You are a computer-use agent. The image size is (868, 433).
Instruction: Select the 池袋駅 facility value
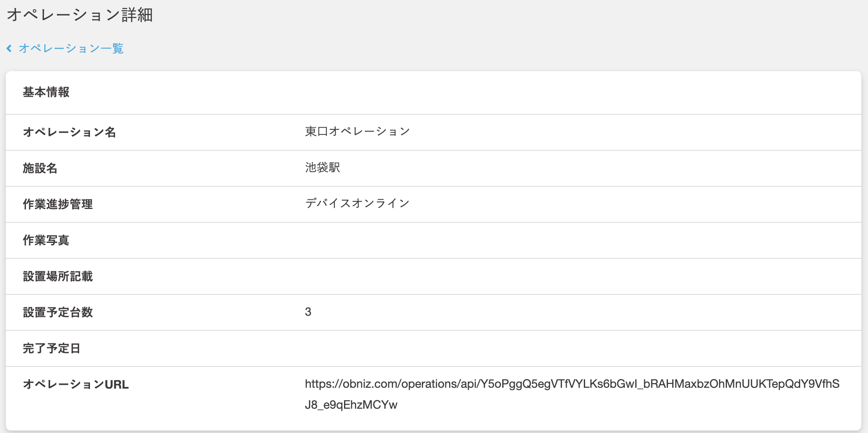tap(322, 168)
